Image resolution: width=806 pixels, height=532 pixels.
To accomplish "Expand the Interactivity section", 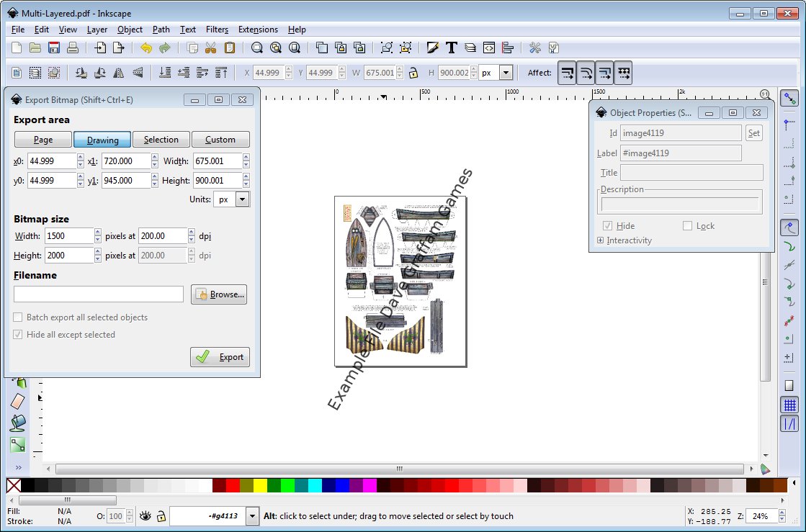I will (x=601, y=240).
